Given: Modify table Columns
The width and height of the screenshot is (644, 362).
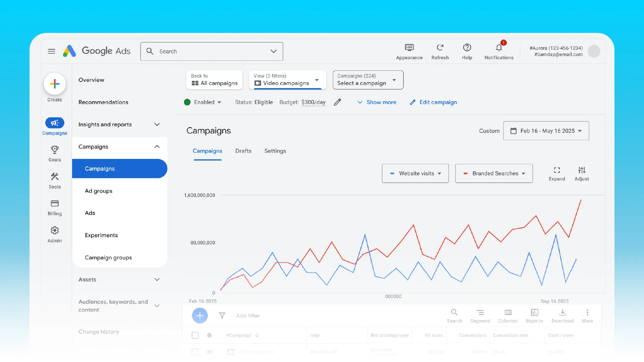Looking at the screenshot, I should click(508, 316).
